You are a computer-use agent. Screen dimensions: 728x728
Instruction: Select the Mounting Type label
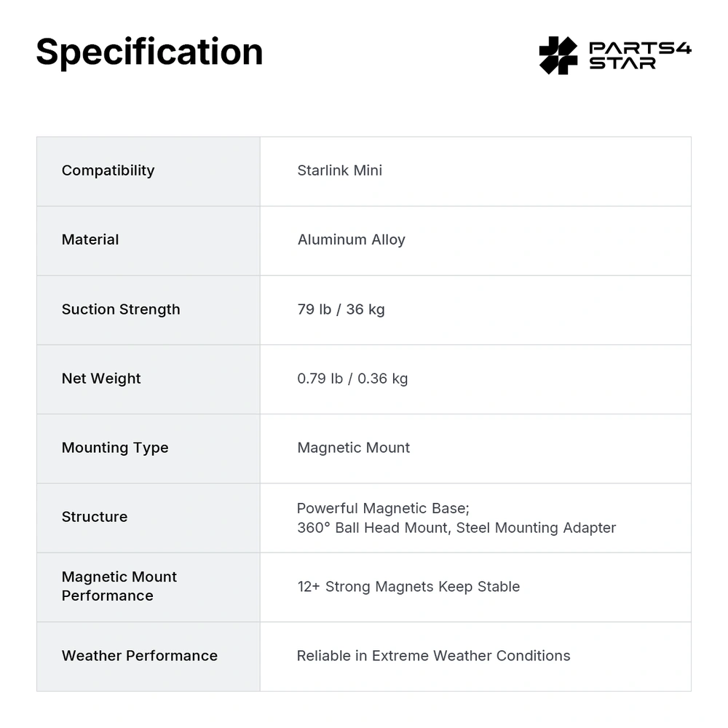[x=115, y=448]
